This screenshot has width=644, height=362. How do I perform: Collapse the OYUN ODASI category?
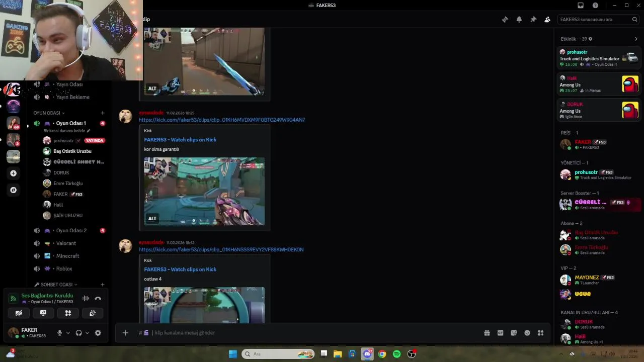(49, 113)
